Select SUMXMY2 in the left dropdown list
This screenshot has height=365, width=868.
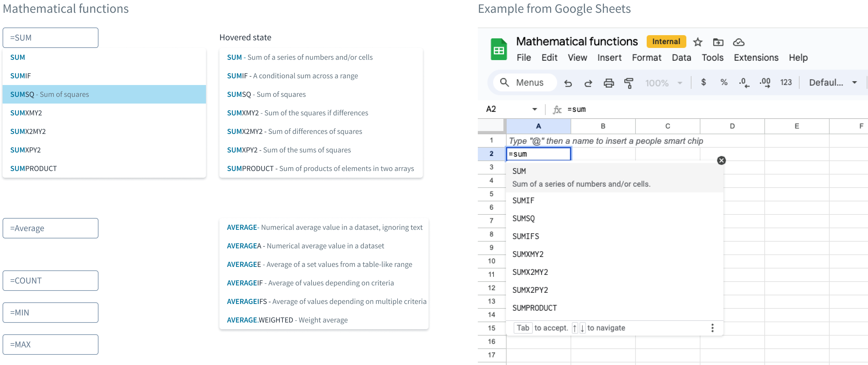pyautogui.click(x=104, y=113)
